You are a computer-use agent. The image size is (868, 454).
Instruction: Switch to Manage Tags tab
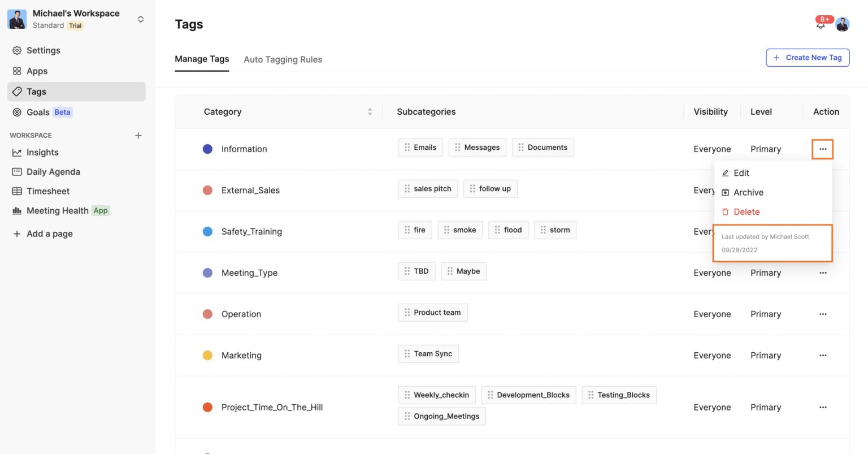tap(202, 59)
